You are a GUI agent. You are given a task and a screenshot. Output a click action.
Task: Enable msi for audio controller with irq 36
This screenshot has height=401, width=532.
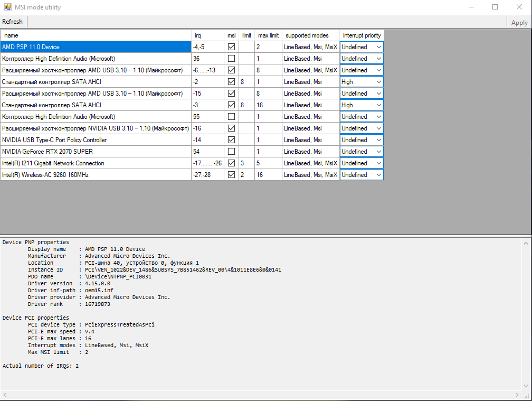pyautogui.click(x=231, y=59)
